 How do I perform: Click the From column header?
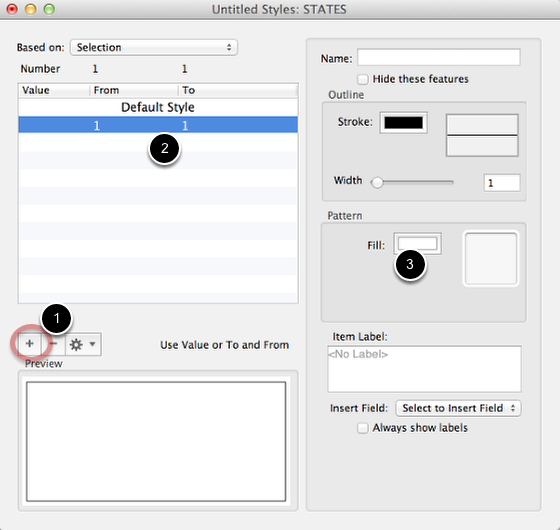(134, 90)
